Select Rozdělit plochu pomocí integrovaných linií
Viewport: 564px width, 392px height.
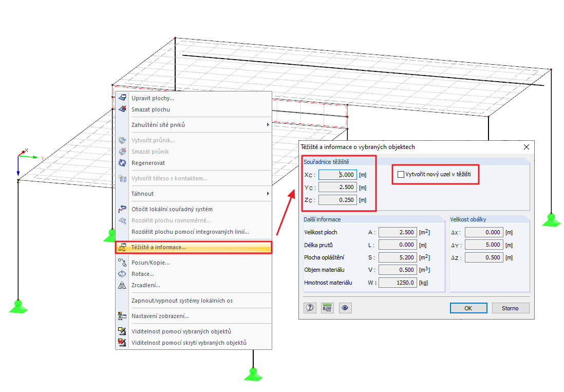pos(194,232)
